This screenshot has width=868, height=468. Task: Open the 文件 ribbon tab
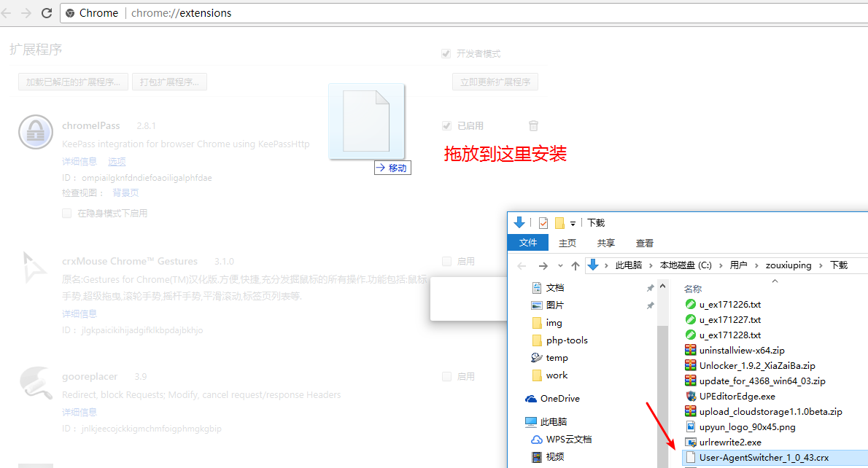tap(528, 243)
